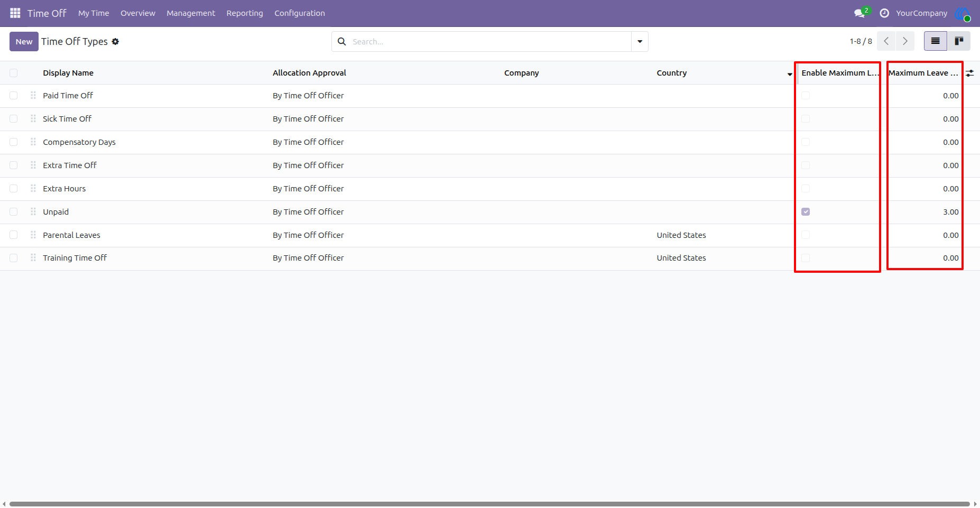
Task: Open the Unpaid record name
Action: pos(56,212)
